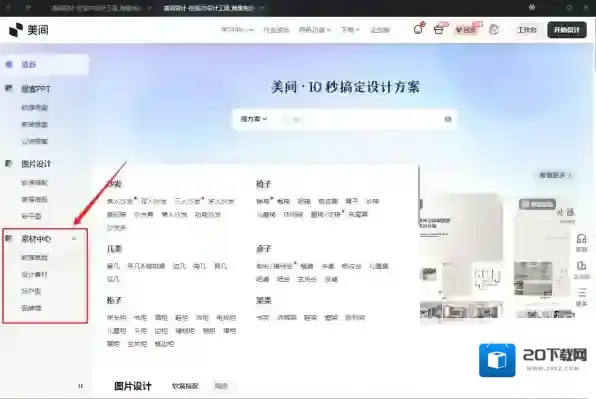Open the 素材中心 sidebar section
The width and height of the screenshot is (596, 399).
click(x=36, y=239)
